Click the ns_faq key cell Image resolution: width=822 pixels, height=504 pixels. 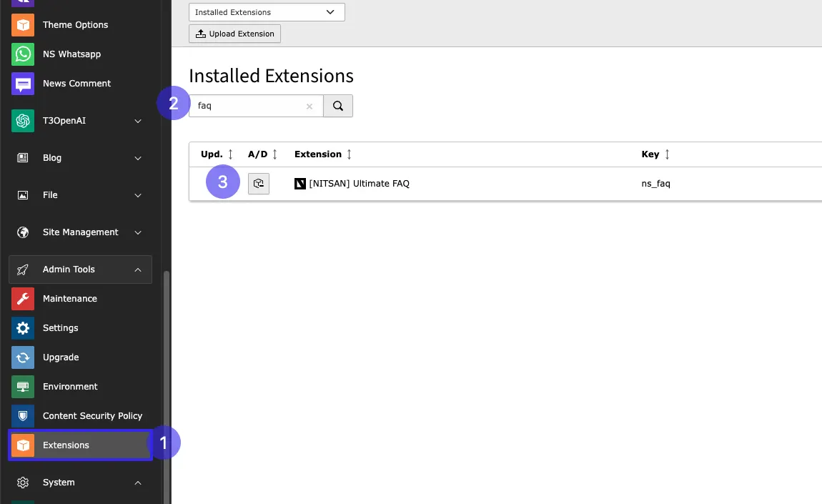click(x=656, y=184)
